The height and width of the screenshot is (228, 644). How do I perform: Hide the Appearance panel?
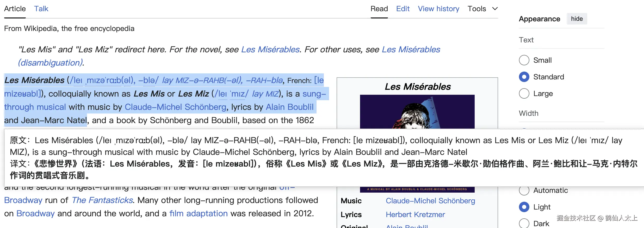click(x=577, y=19)
